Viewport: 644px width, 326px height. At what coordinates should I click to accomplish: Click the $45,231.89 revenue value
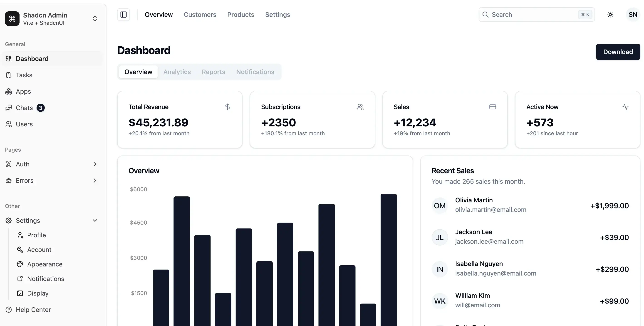(x=158, y=122)
